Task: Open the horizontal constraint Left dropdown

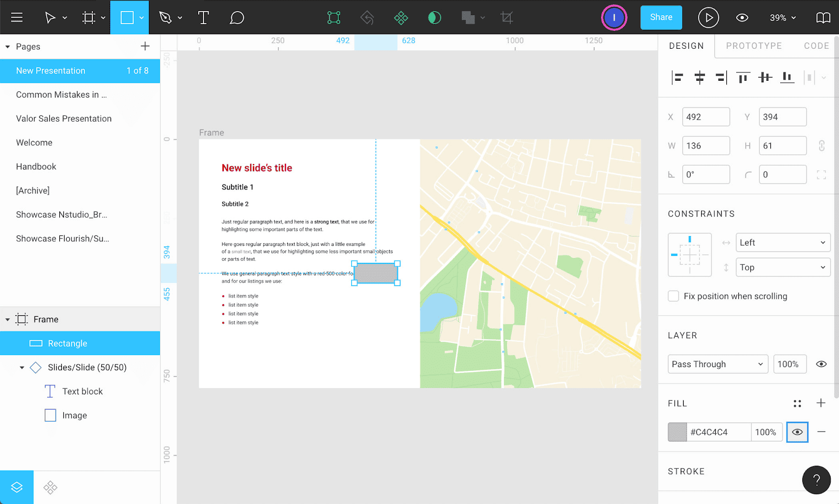Action: pyautogui.click(x=782, y=242)
